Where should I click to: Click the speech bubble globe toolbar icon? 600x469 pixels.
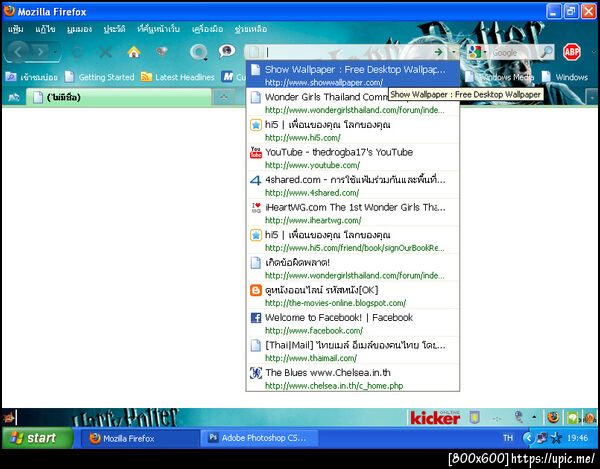click(227, 51)
